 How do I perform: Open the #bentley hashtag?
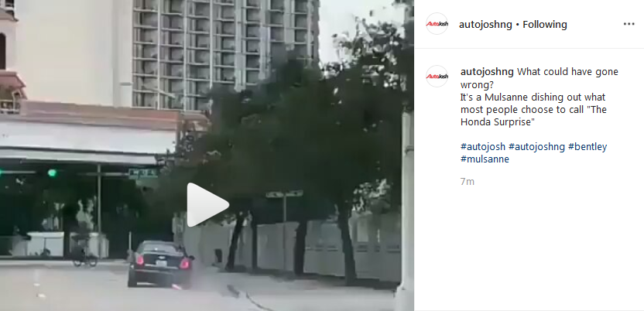pos(587,146)
